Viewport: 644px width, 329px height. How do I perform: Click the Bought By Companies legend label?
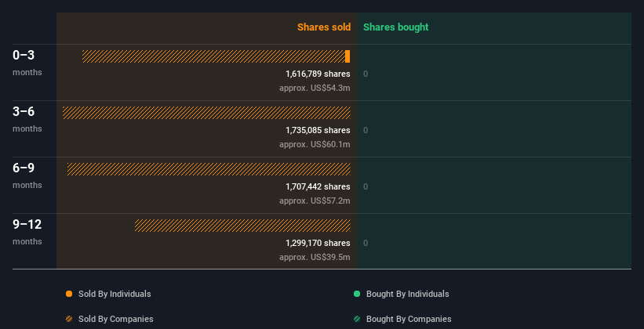(409, 319)
